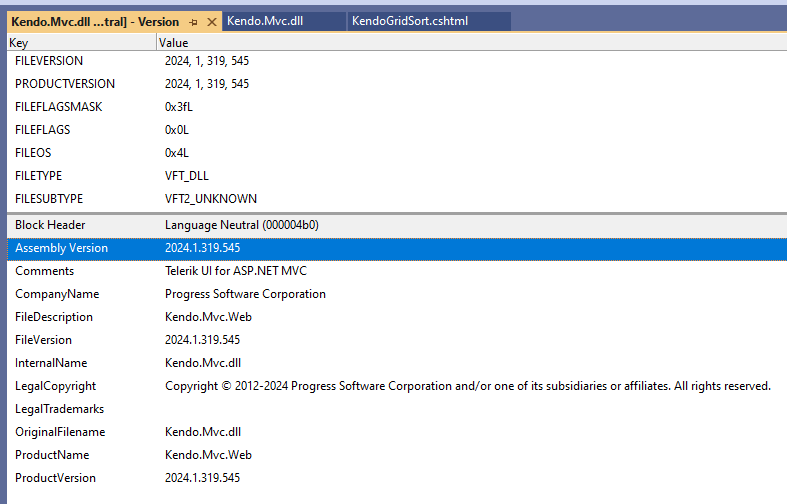The image size is (787, 504).
Task: Click the 0x3fL flags mask value
Action: pos(179,107)
